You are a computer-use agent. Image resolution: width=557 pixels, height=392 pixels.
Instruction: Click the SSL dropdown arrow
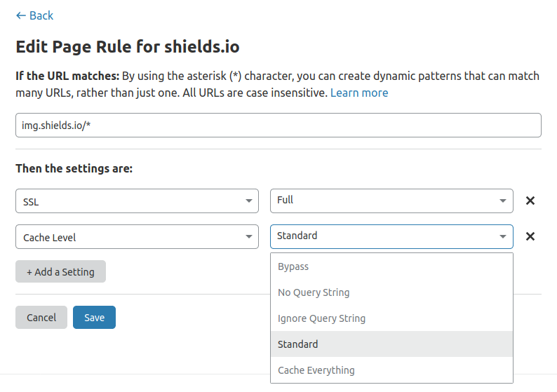(248, 201)
